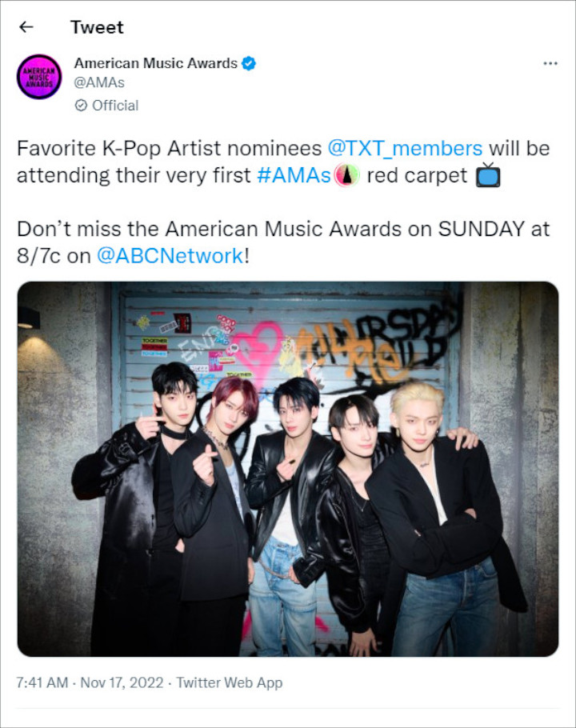Image resolution: width=576 pixels, height=728 pixels.
Task: Click the Official account checkmark icon
Action: click(79, 105)
